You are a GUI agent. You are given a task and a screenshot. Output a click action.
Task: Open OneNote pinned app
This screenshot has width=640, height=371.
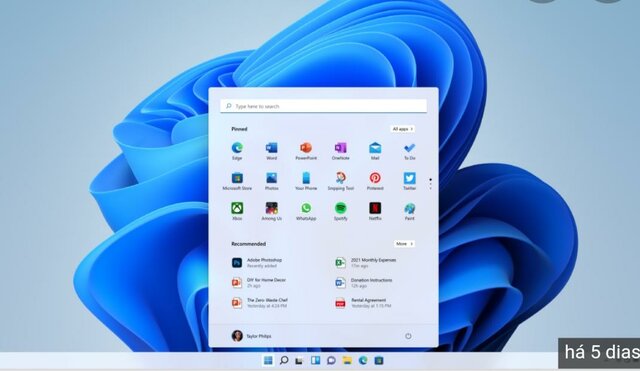coord(340,151)
